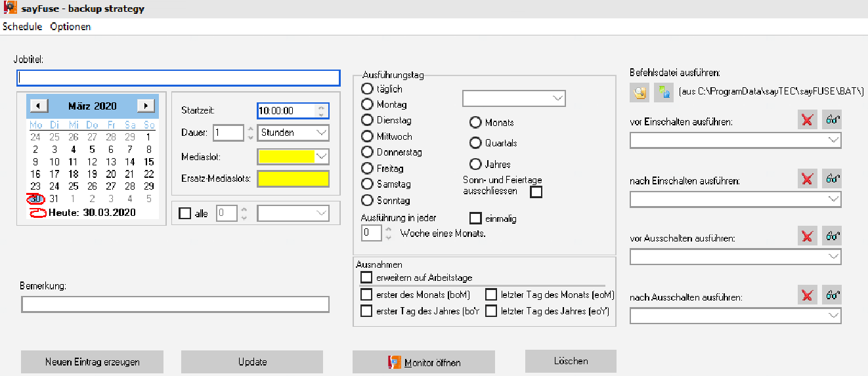
Task: Click glasses icon for nach Einschalten ausführen
Action: click(832, 178)
